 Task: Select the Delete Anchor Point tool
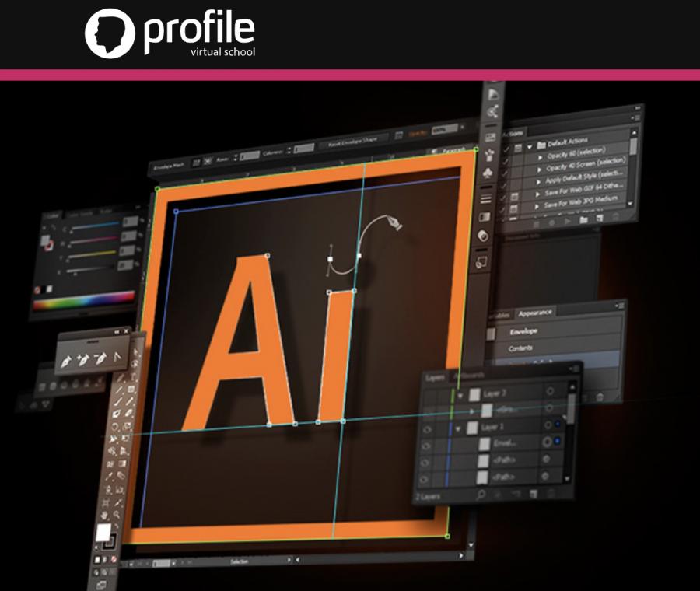(100, 358)
